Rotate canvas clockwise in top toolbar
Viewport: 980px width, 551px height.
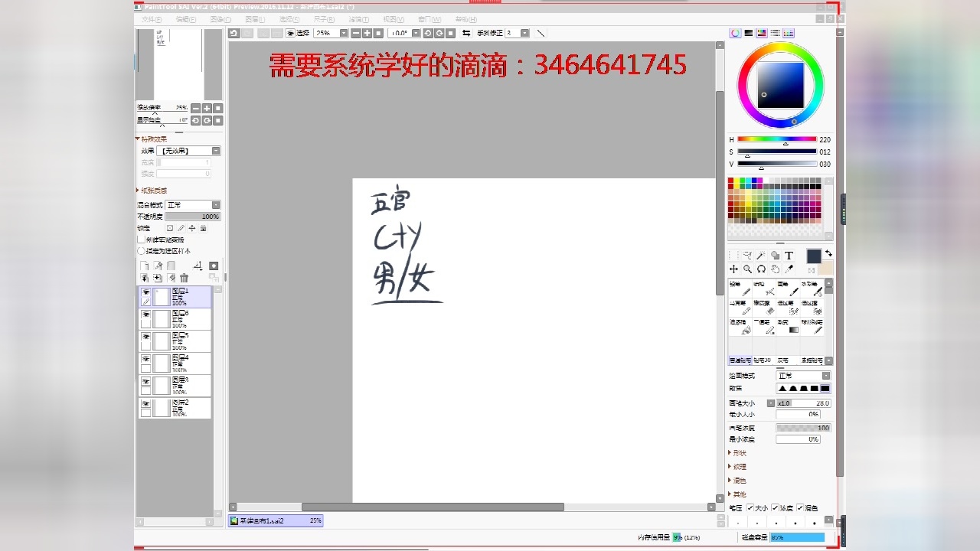439,33
